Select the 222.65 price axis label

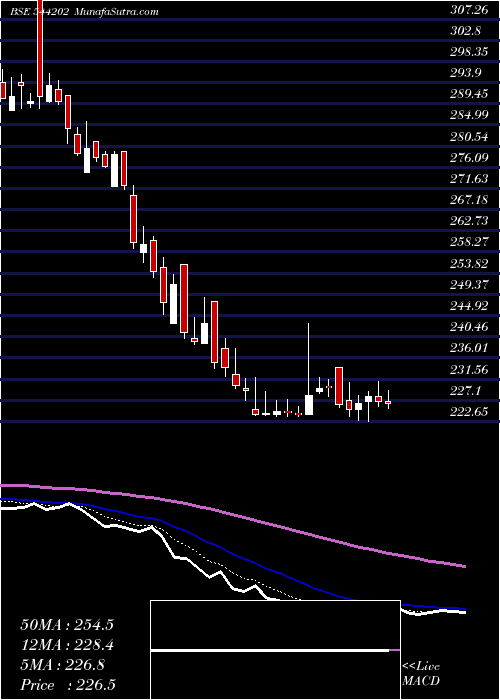pyautogui.click(x=468, y=412)
